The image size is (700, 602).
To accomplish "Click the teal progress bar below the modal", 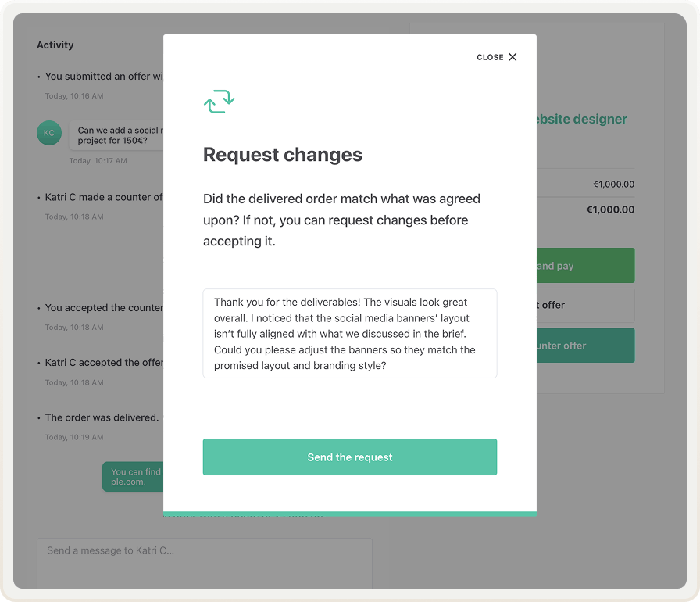I will coord(349,514).
